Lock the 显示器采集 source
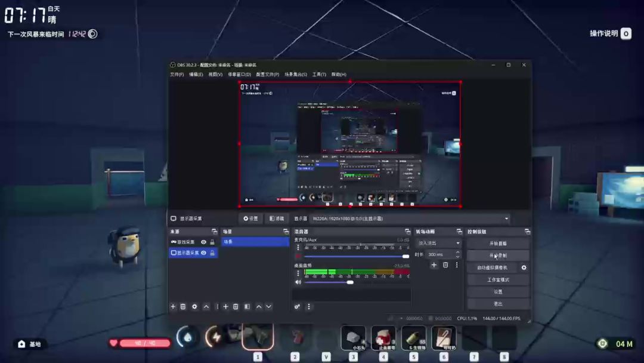 212,253
